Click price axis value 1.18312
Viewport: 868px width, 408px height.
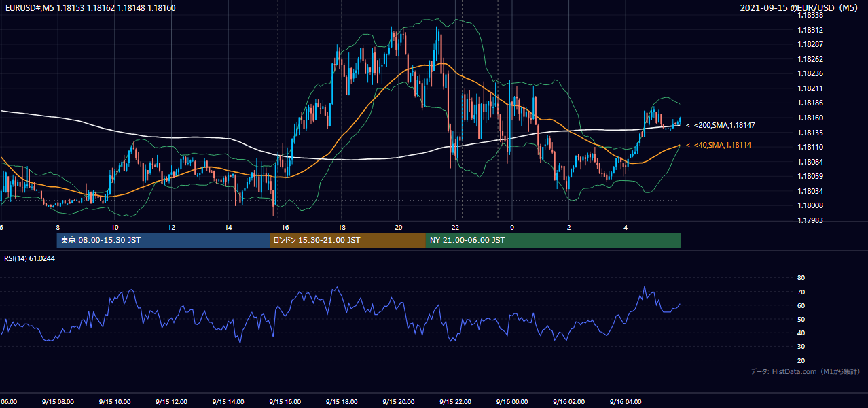point(811,30)
